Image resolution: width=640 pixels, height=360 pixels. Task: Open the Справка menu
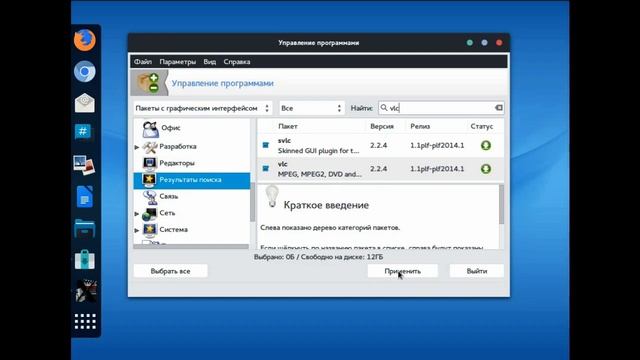(237, 62)
